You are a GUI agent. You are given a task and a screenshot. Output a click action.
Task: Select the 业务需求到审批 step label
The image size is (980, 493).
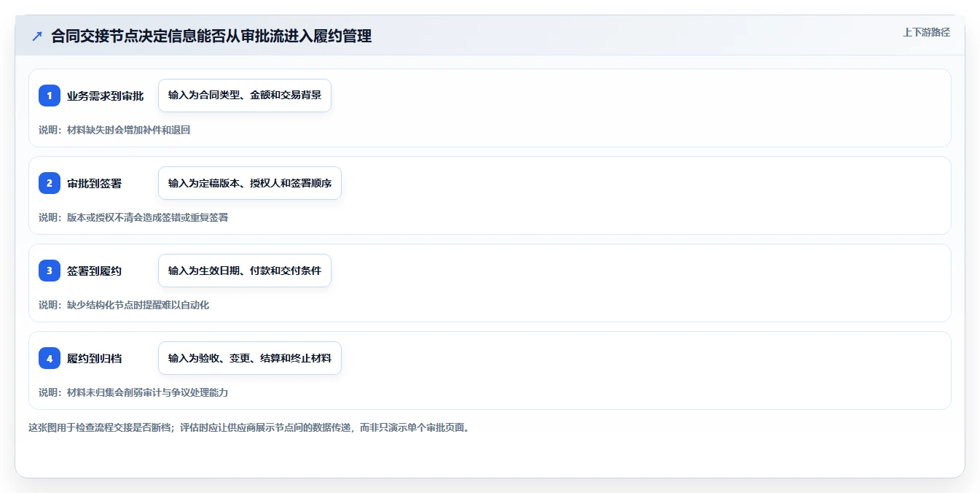pyautogui.click(x=106, y=96)
